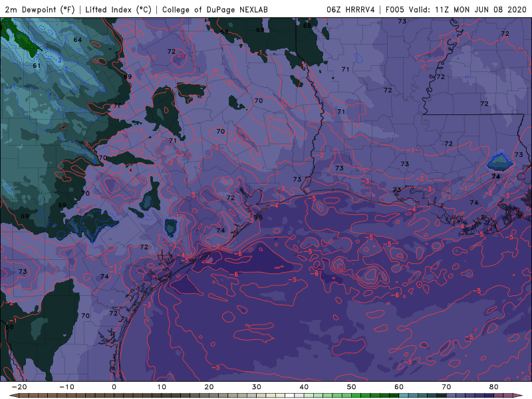Click the "40" label on the color scale
Image resolution: width=532 pixels, height=399 pixels.
304,387
